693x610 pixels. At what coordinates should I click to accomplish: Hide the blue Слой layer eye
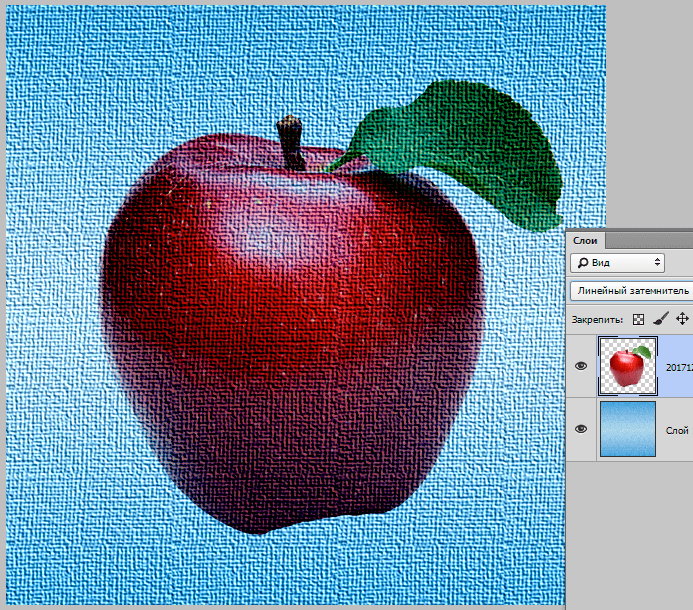(581, 429)
